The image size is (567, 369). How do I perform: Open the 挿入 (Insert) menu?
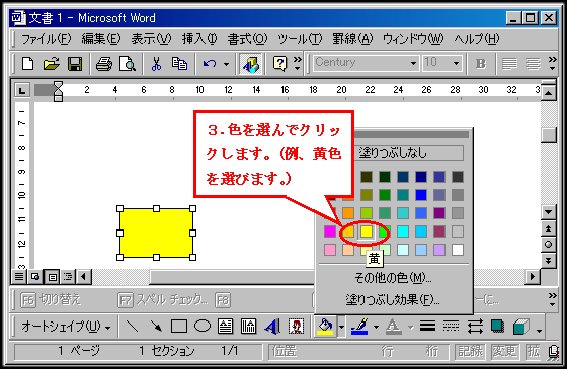click(x=199, y=39)
